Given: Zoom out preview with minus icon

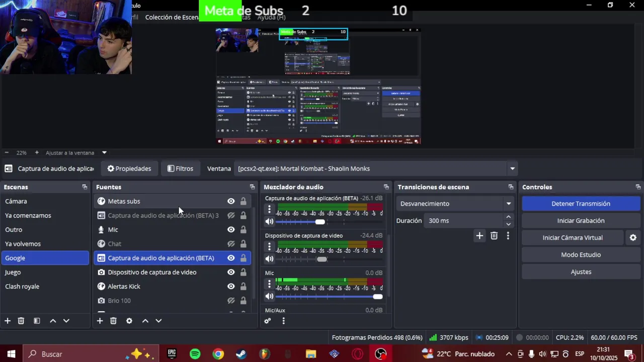Looking at the screenshot, I should (x=7, y=152).
